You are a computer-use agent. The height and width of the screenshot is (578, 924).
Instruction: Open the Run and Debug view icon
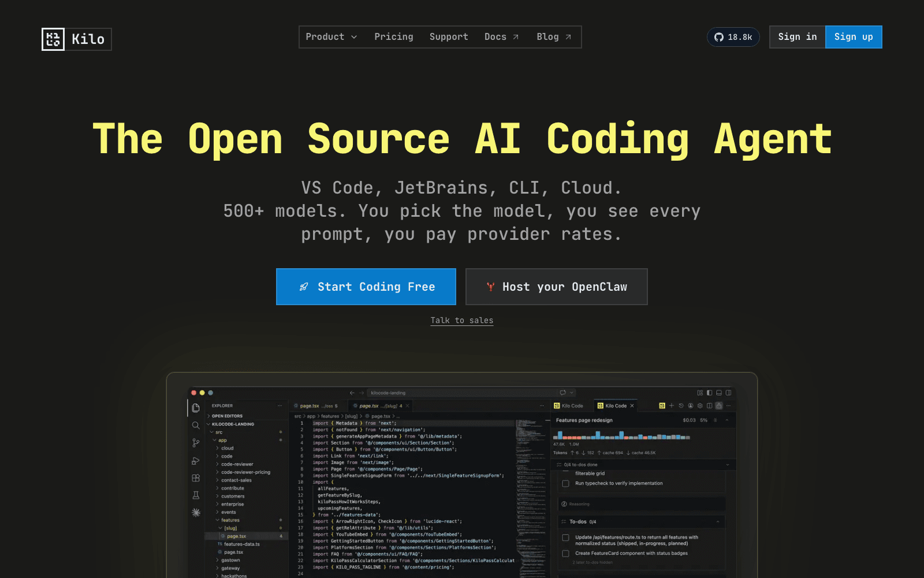[x=196, y=461]
